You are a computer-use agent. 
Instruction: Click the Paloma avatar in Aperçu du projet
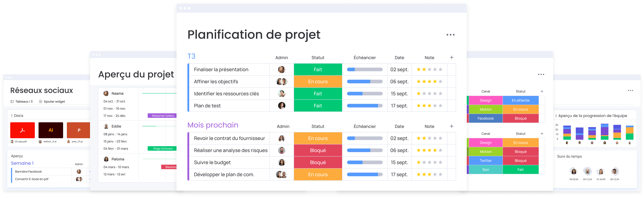(106, 159)
